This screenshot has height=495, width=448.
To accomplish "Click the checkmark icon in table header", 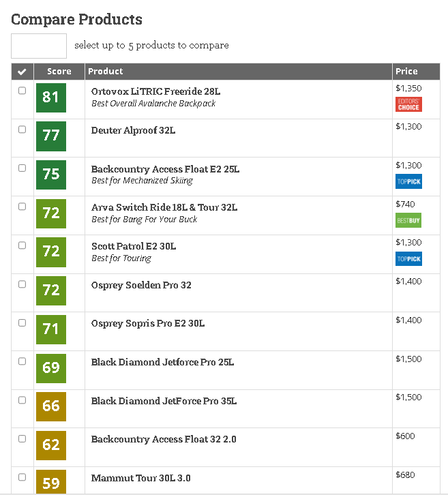I will [x=22, y=72].
